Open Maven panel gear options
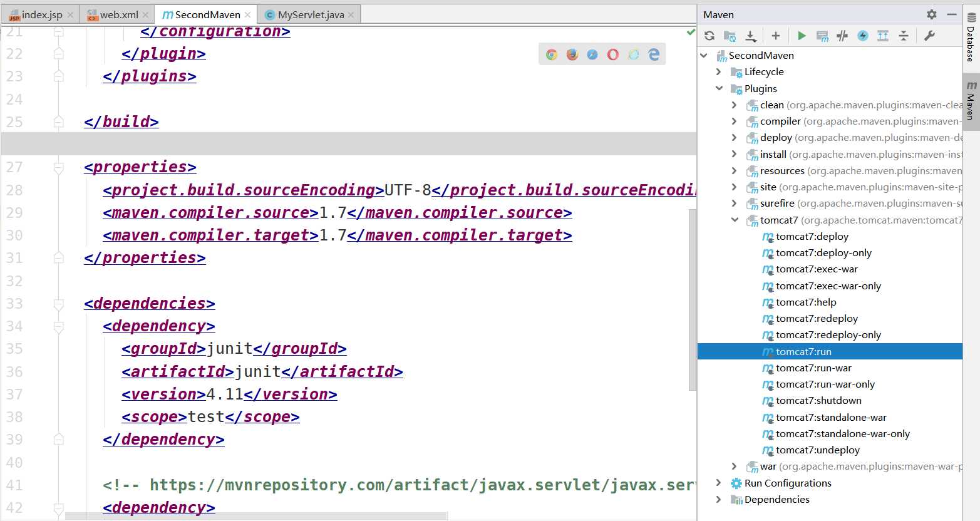The width and height of the screenshot is (980, 521). (932, 14)
